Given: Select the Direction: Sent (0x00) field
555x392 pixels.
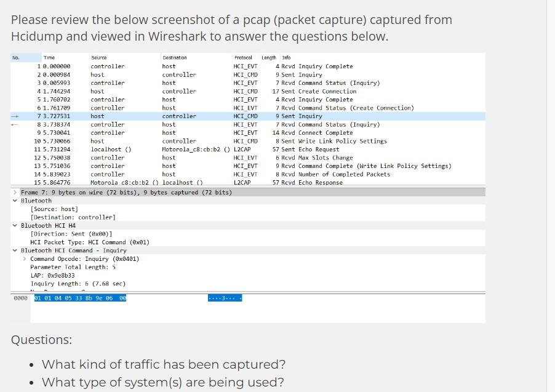Looking at the screenshot, I should (71, 234).
